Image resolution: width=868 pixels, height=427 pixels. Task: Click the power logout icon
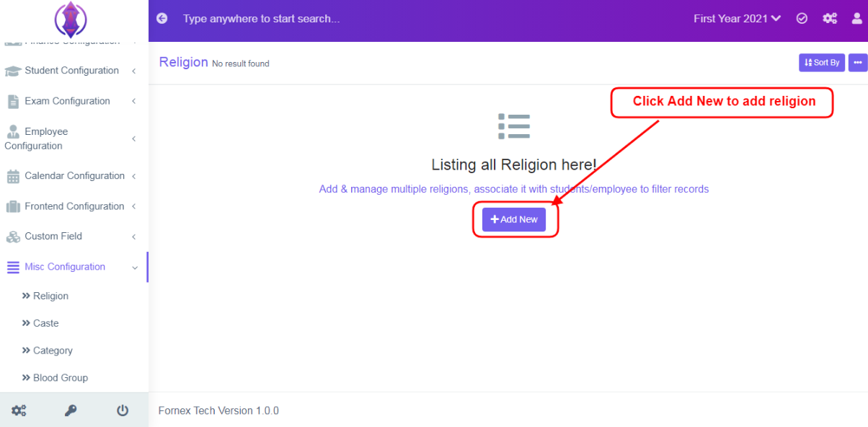point(123,410)
